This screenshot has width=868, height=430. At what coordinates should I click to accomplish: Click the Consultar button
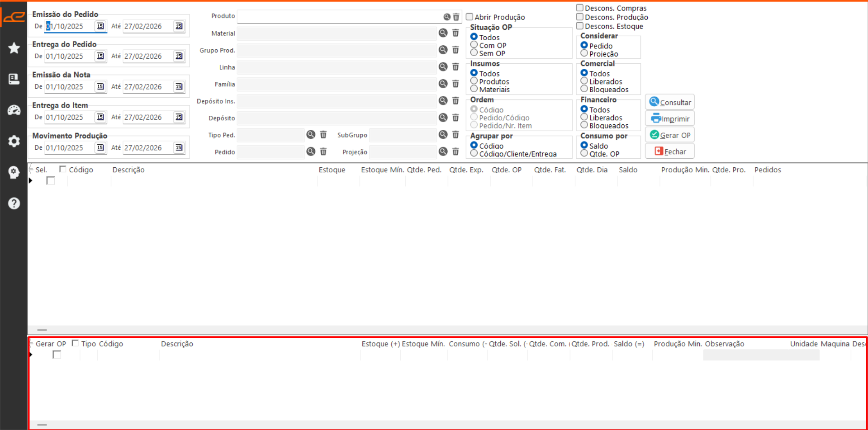[x=670, y=102]
